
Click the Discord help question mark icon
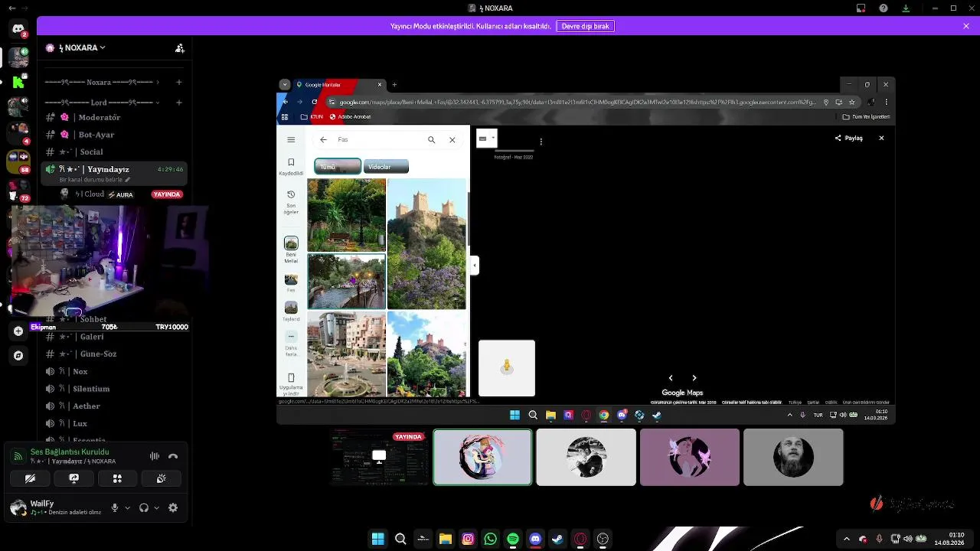(884, 8)
